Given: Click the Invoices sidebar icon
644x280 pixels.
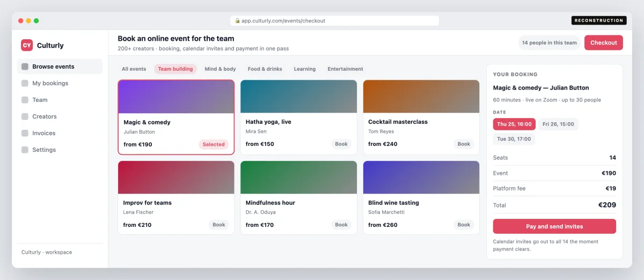Looking at the screenshot, I should pos(25,133).
